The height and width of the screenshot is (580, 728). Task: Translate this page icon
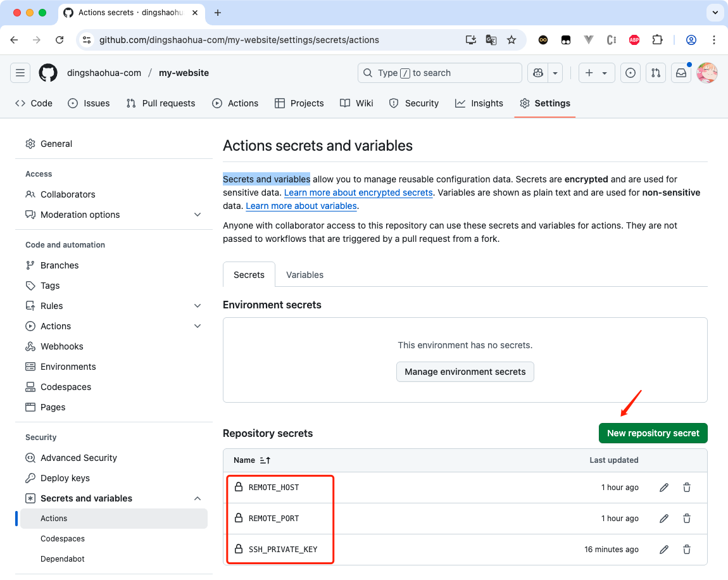491,40
